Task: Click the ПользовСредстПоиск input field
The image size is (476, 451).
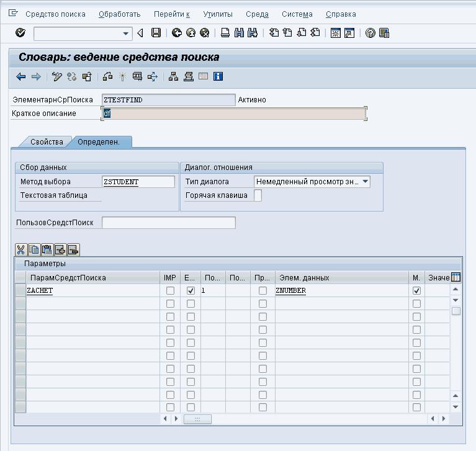Action: tap(169, 223)
